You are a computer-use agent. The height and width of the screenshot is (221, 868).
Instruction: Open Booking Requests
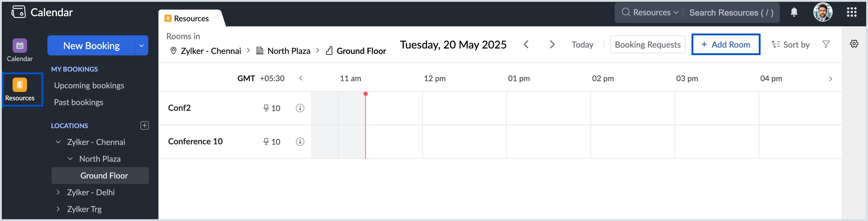(x=647, y=44)
